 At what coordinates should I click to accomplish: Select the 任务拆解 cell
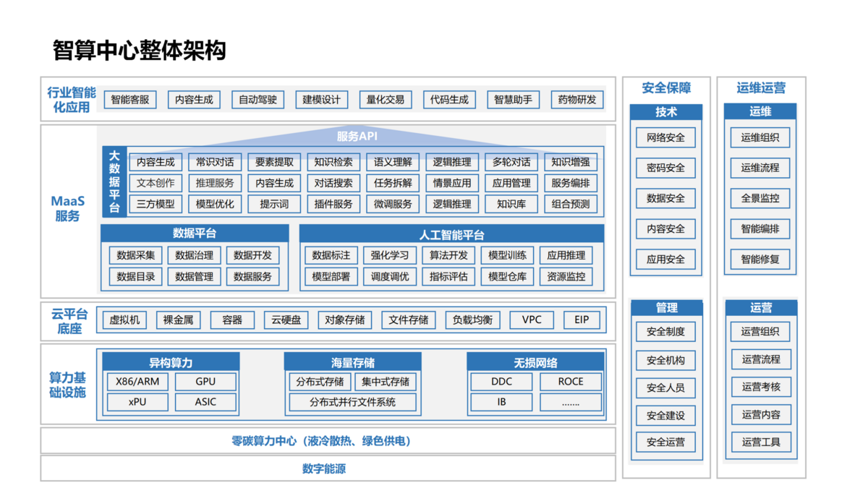tap(393, 183)
